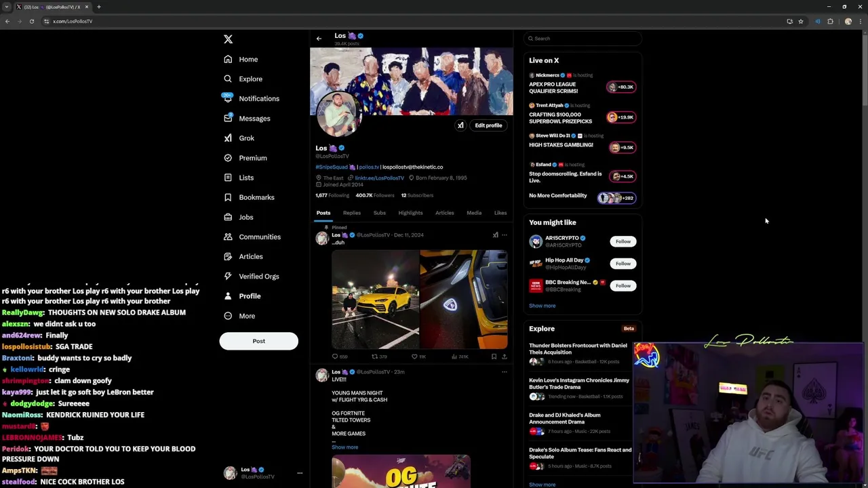
Task: Bookmark this page with star icon
Action: point(801,21)
